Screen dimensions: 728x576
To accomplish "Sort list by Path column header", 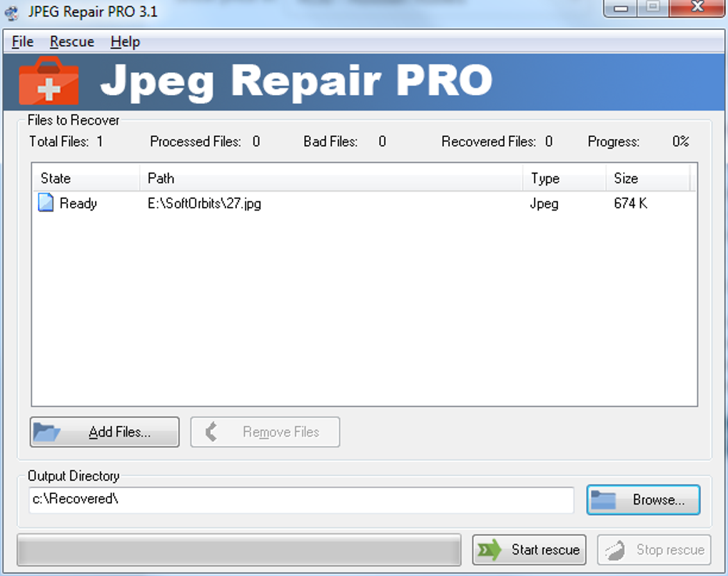I will click(x=331, y=178).
